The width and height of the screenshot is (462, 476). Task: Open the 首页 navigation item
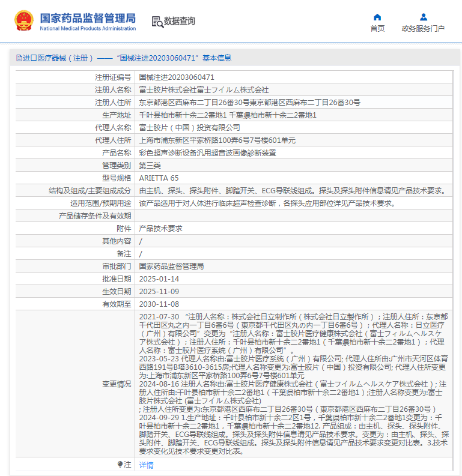click(x=377, y=28)
